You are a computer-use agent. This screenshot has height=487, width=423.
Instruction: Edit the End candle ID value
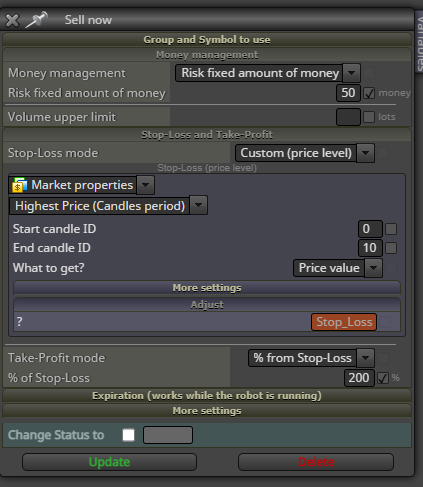370,248
